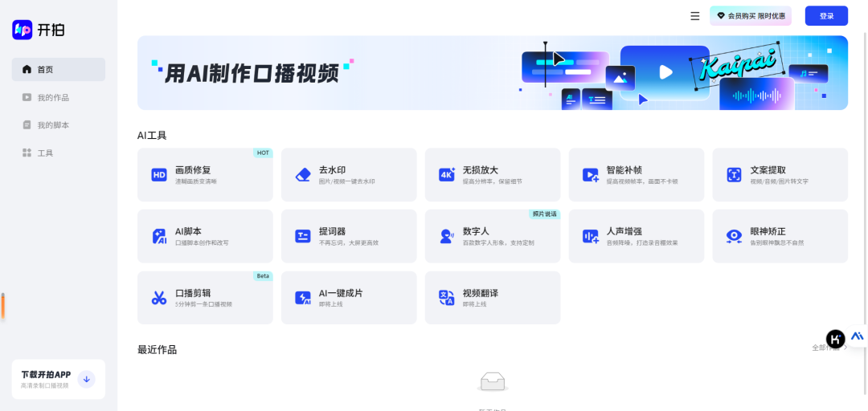Click the grid icon beside 工具
868x411 pixels.
tap(27, 153)
